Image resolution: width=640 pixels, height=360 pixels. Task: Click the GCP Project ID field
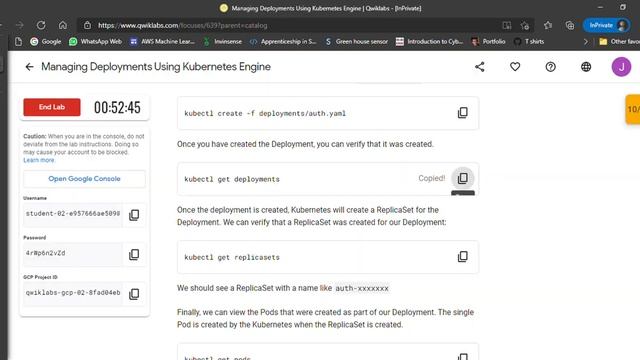pyautogui.click(x=73, y=293)
